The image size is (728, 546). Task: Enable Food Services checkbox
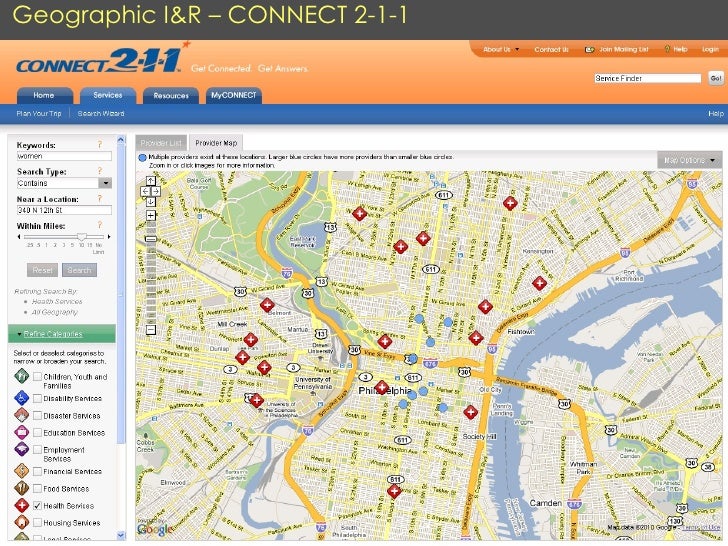(38, 488)
